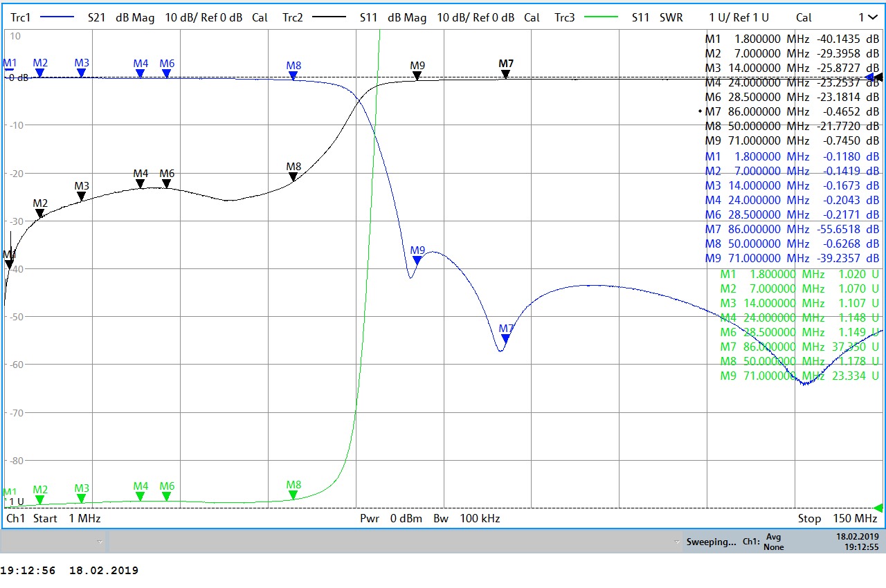Image resolution: width=886 pixels, height=588 pixels.
Task: Click the Stop 150 MHz frequency label
Action: pyautogui.click(x=837, y=518)
